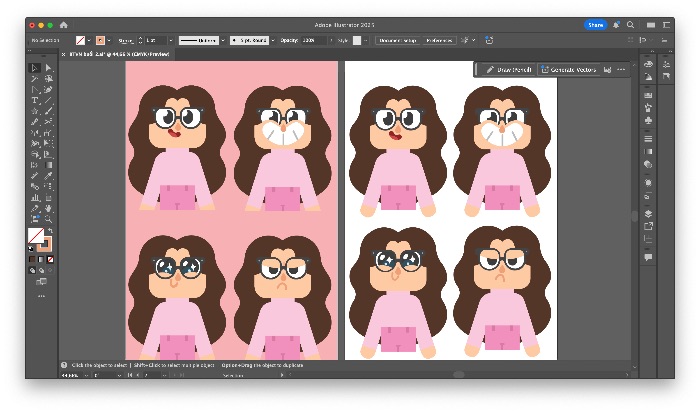Screen dimensions: 700x412
Task: Set None paint mode
Action: [50, 259]
